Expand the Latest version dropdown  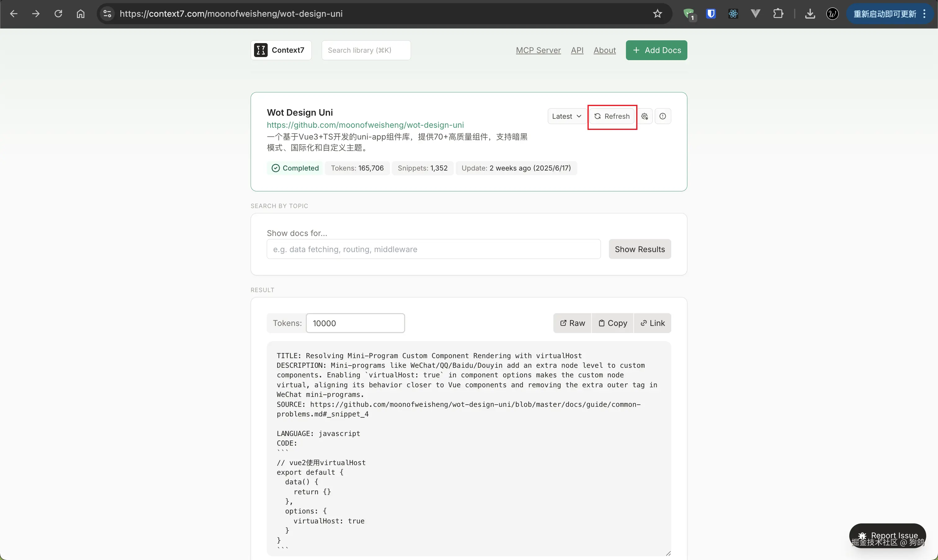[x=566, y=116]
